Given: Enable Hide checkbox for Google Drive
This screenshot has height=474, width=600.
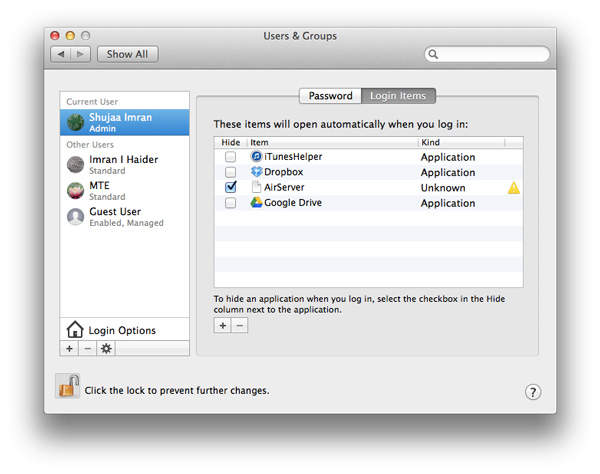Looking at the screenshot, I should coord(230,202).
